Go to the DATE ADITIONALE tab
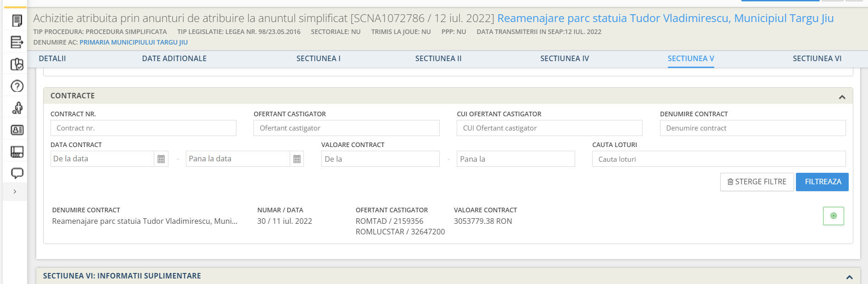The width and height of the screenshot is (868, 284). (x=174, y=58)
